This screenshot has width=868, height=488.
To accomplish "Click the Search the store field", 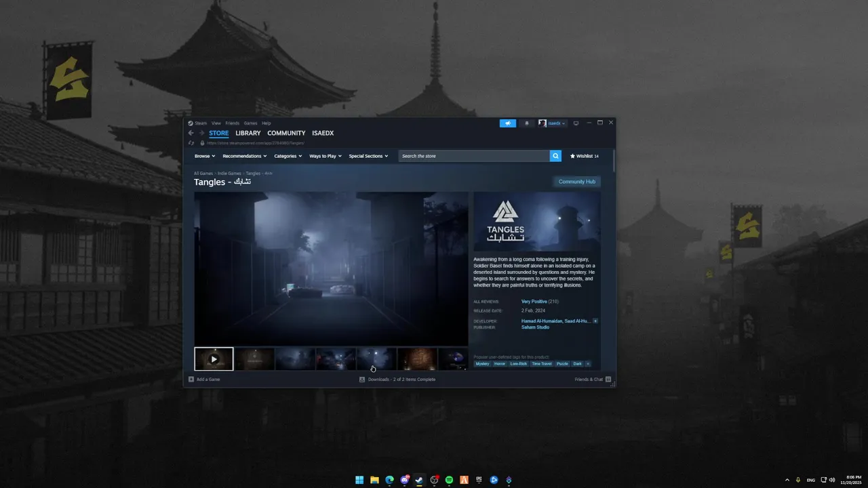I will pyautogui.click(x=474, y=156).
